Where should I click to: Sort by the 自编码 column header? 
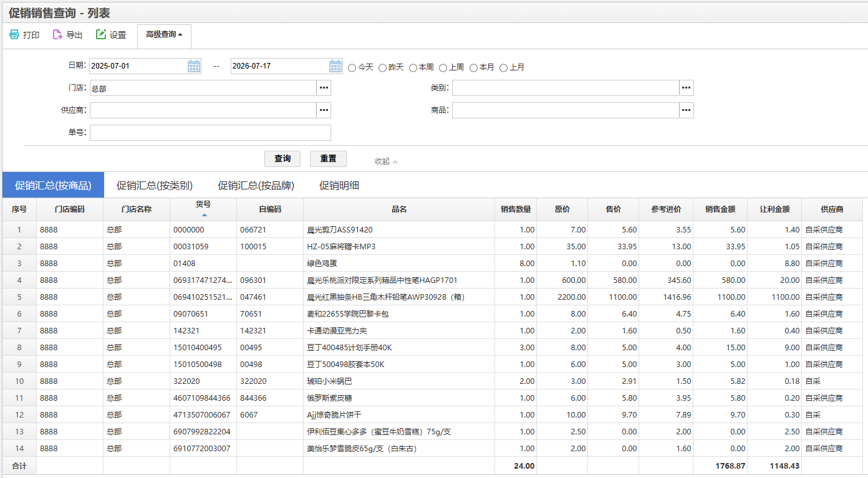pyautogui.click(x=270, y=209)
